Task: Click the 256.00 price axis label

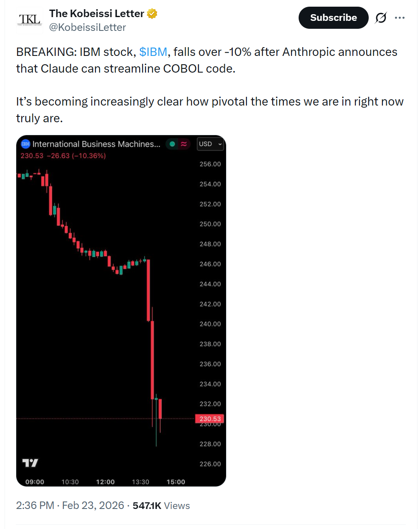Action: 210,164
